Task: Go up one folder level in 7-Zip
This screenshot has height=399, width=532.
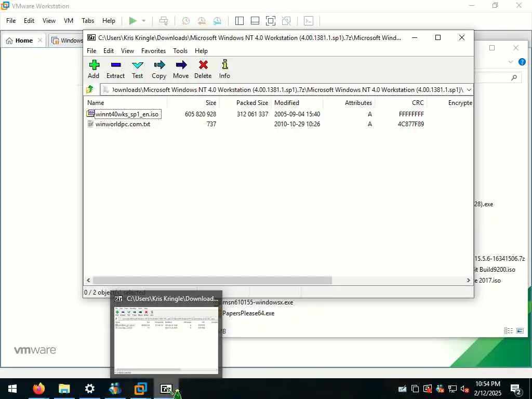Action: point(90,89)
